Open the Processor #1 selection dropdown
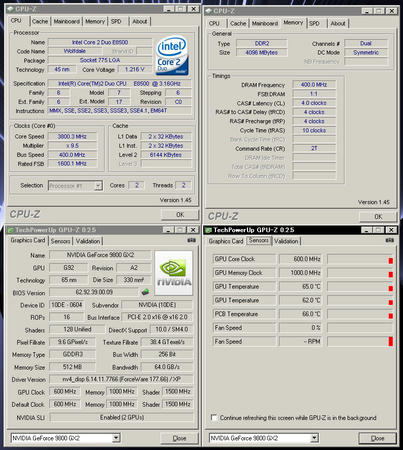403x450 pixels. pos(98,186)
